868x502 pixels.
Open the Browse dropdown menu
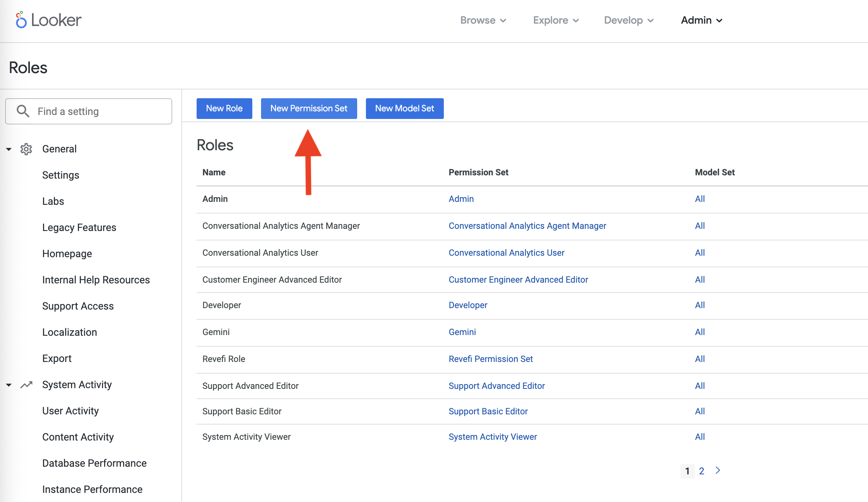click(x=483, y=20)
